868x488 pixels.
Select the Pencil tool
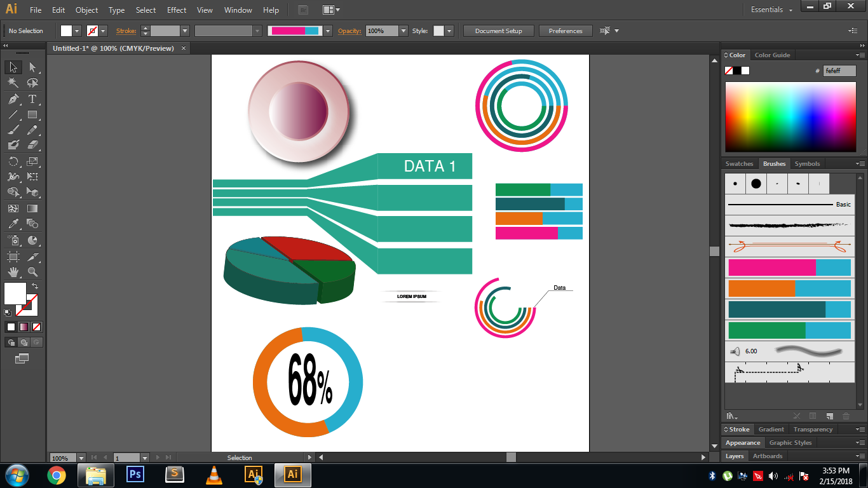point(32,130)
